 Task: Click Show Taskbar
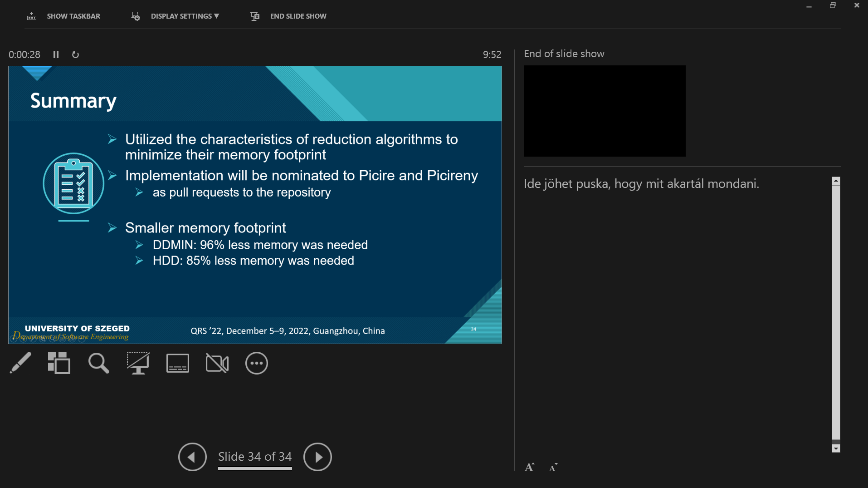64,16
